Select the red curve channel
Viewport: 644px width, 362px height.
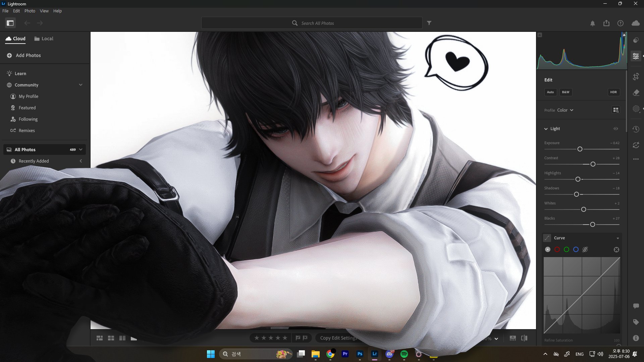click(557, 249)
